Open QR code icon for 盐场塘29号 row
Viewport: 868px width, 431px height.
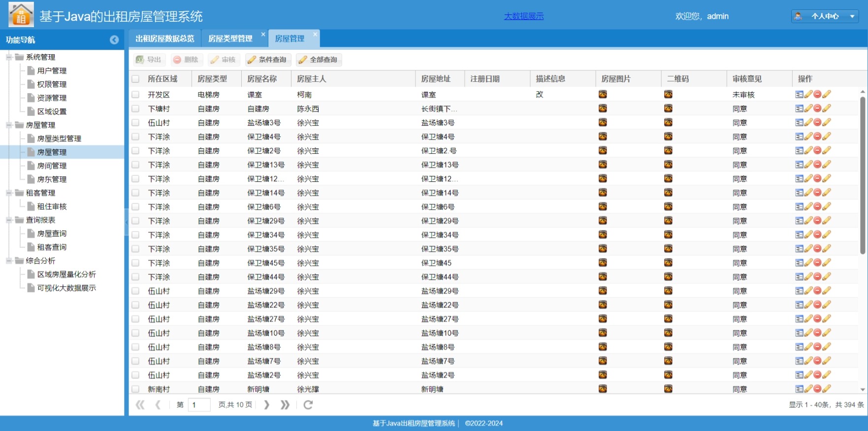(668, 291)
